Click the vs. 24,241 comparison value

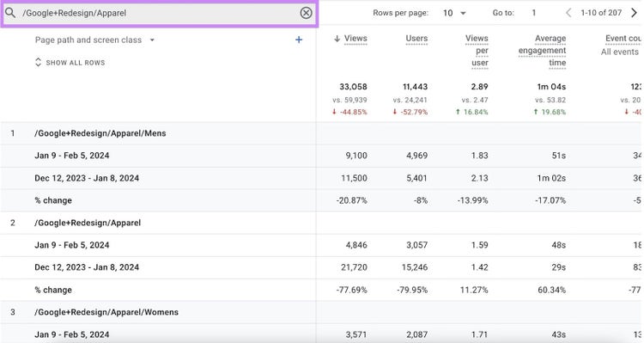[410, 100]
